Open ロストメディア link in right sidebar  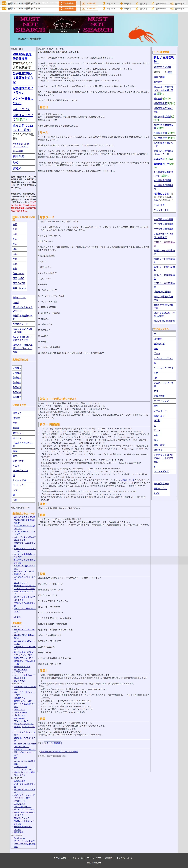(161, 471)
